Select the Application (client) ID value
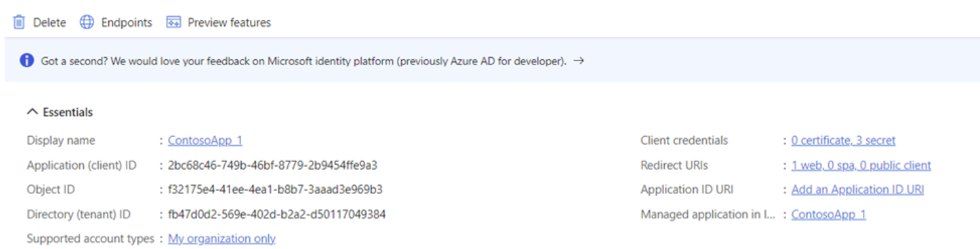 point(273,165)
